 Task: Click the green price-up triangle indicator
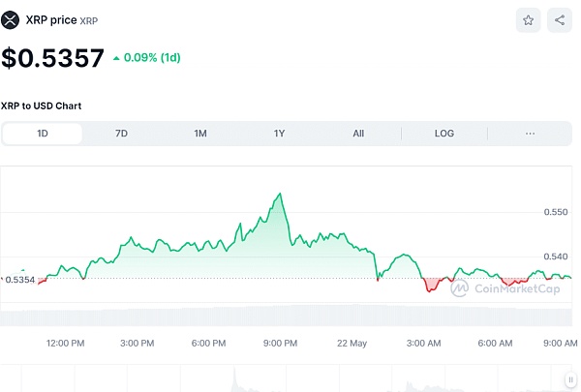117,58
